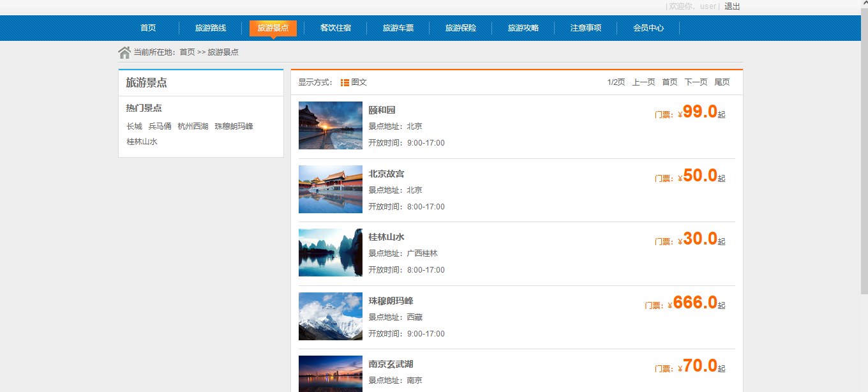Select 桂林山水 in hot spots sidebar
The height and width of the screenshot is (392, 868).
pos(142,142)
